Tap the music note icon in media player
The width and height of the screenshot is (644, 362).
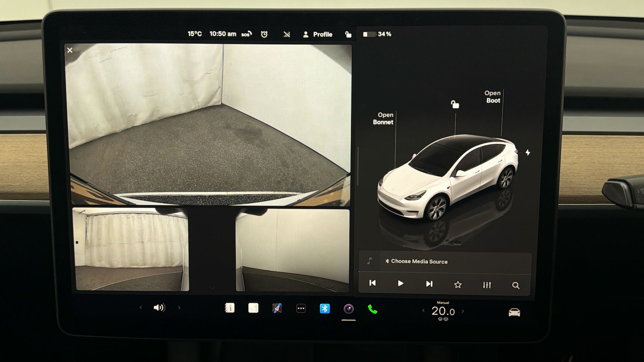(x=369, y=261)
